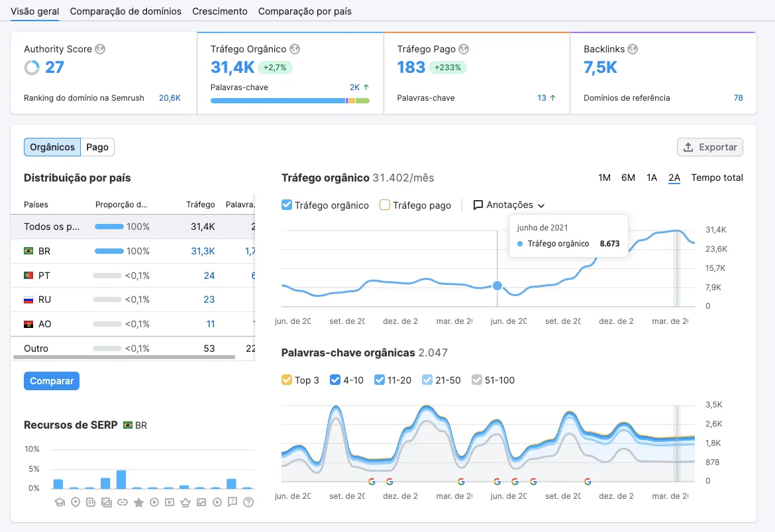Click the Authority Score donut icon
Screen dimensions: 775x532
click(x=32, y=67)
